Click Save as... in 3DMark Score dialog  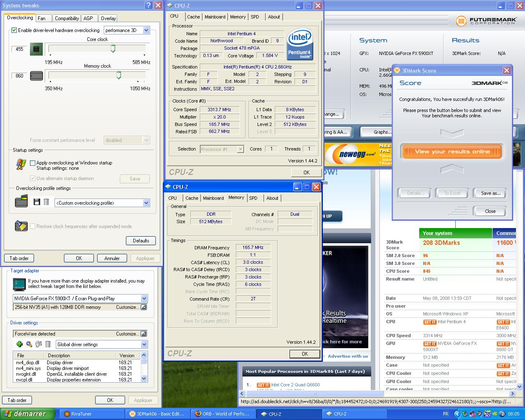tap(491, 193)
